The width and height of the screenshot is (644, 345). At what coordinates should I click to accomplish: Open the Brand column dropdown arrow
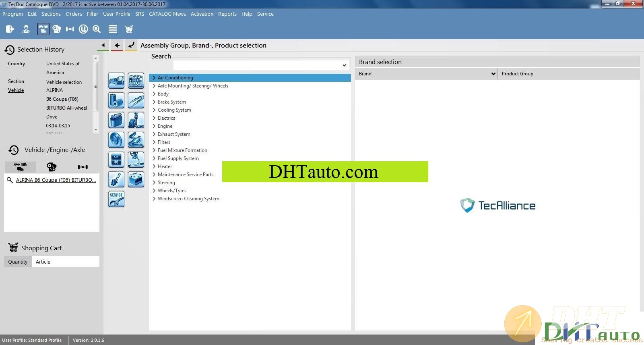pyautogui.click(x=493, y=74)
